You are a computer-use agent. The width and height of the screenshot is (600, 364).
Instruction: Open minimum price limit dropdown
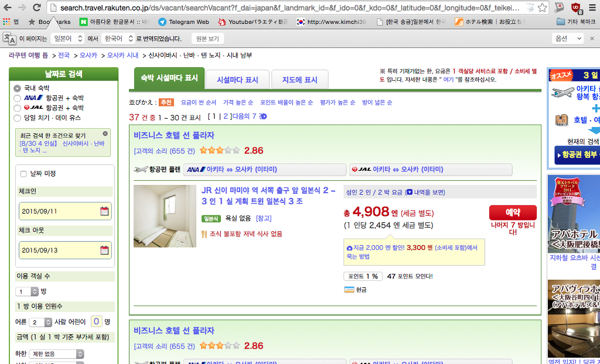57,354
